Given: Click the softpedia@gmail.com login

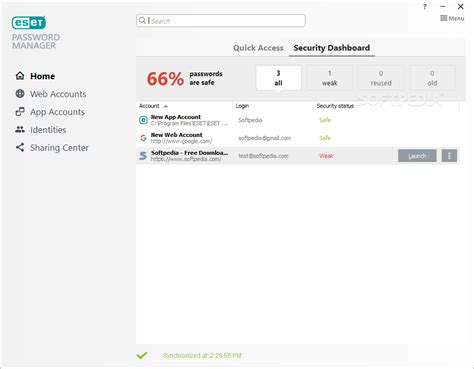Looking at the screenshot, I should click(265, 138).
